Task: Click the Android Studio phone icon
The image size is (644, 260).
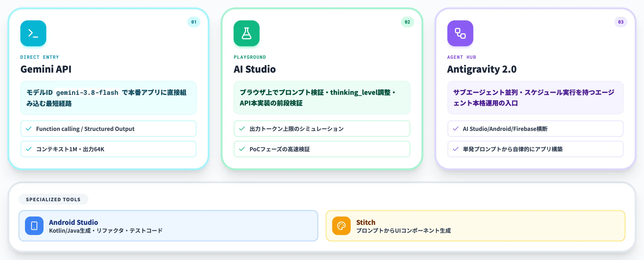Action: coord(34,226)
